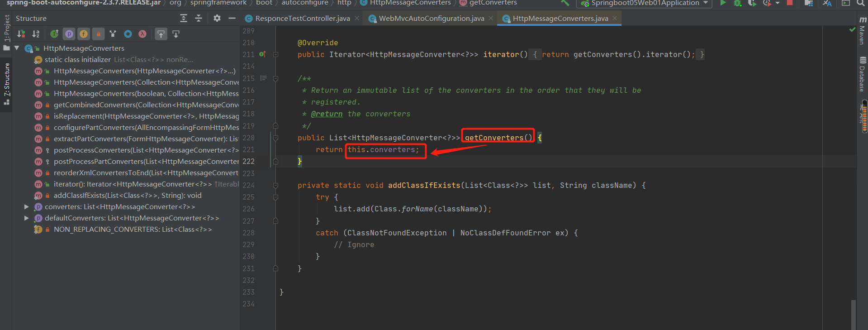Collapse all nodes in Structure panel
The image size is (868, 330).
[199, 18]
